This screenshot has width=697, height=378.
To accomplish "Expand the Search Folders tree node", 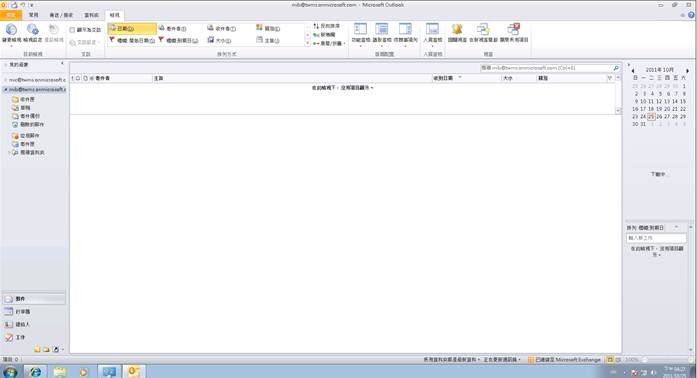I will [x=9, y=153].
